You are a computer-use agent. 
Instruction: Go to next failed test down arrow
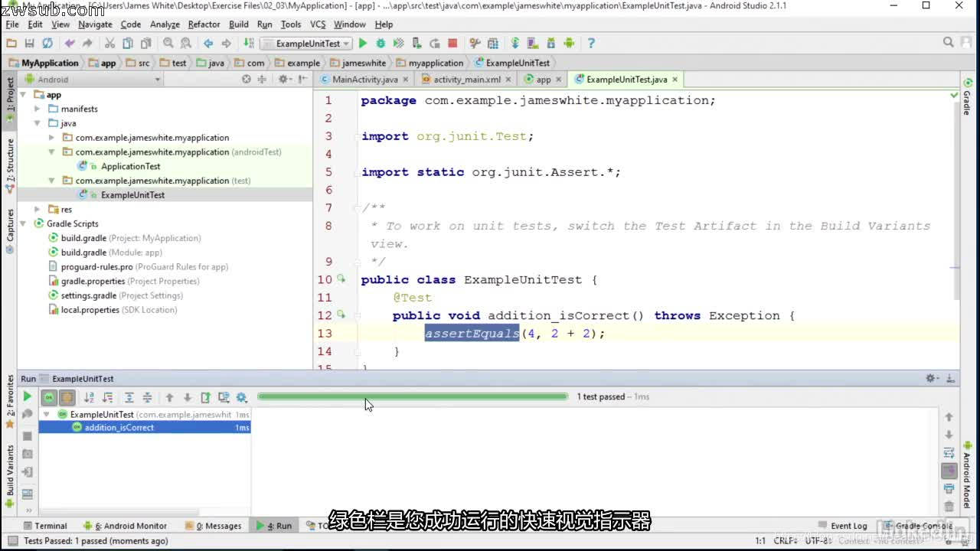coord(187,397)
